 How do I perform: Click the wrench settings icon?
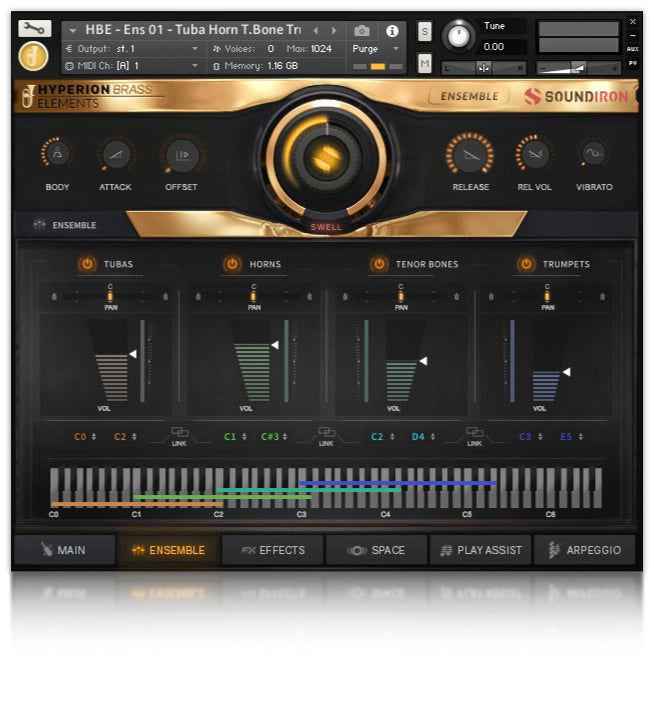[x=33, y=29]
